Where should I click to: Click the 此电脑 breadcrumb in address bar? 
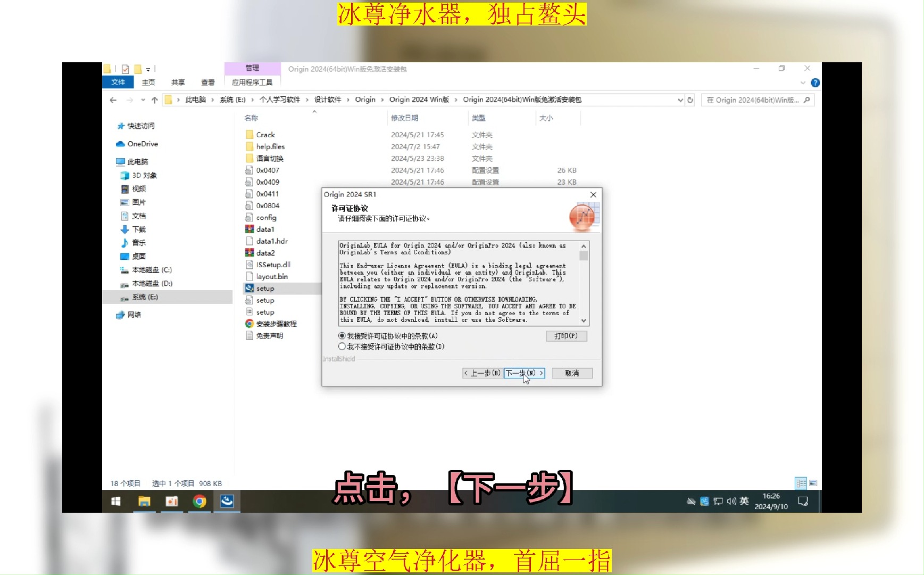(195, 100)
